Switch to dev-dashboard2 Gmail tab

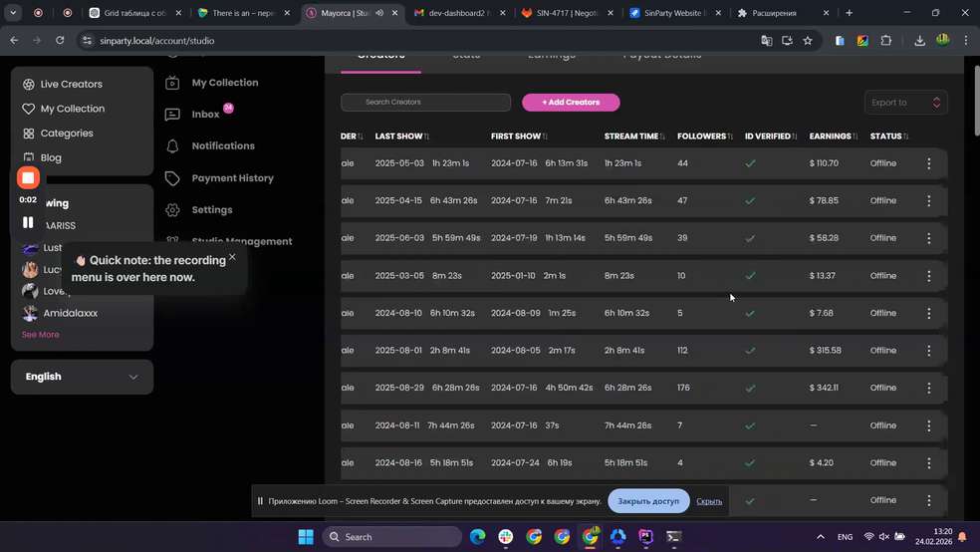point(459,13)
